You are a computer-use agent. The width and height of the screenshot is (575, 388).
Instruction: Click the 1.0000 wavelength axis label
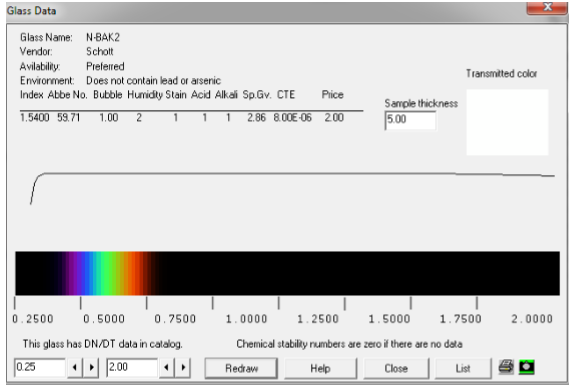point(246,319)
